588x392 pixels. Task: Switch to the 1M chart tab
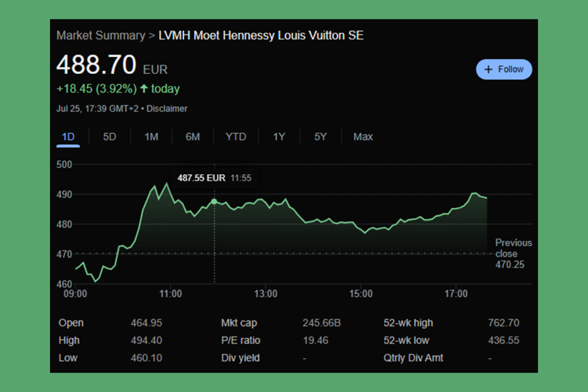(x=151, y=137)
